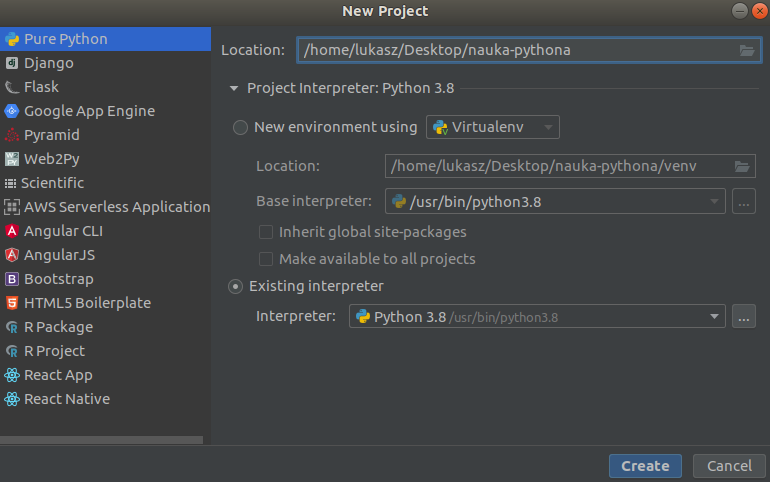Viewport: 770px width, 482px height.
Task: Select Pure Python project type
Action: pos(65,39)
